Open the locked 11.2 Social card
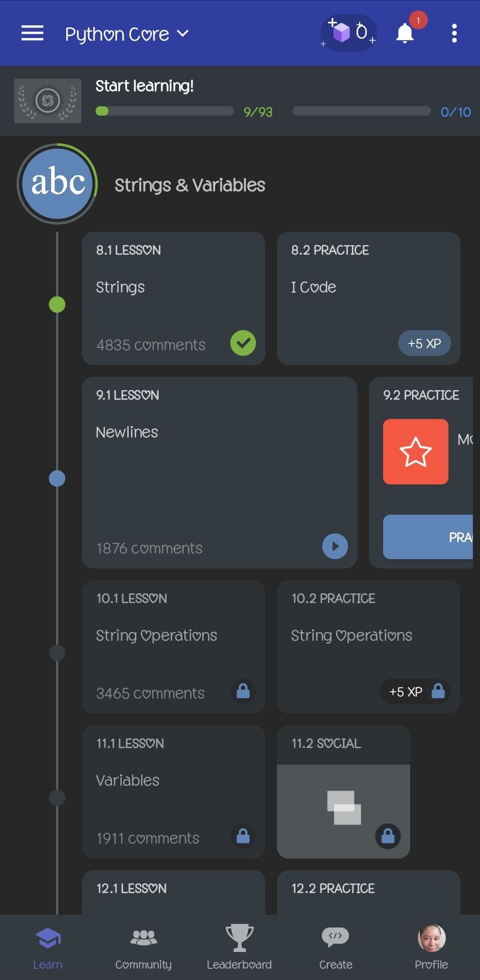480x980 pixels. [x=343, y=792]
